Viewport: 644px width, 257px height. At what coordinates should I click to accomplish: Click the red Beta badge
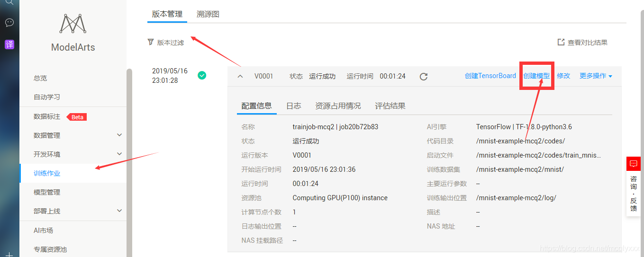(x=76, y=117)
